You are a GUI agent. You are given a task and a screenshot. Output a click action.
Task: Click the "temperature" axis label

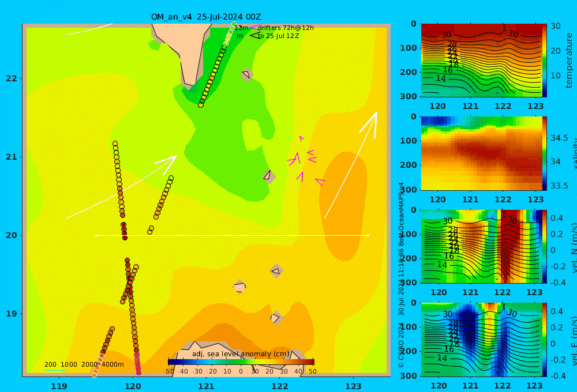pos(569,61)
